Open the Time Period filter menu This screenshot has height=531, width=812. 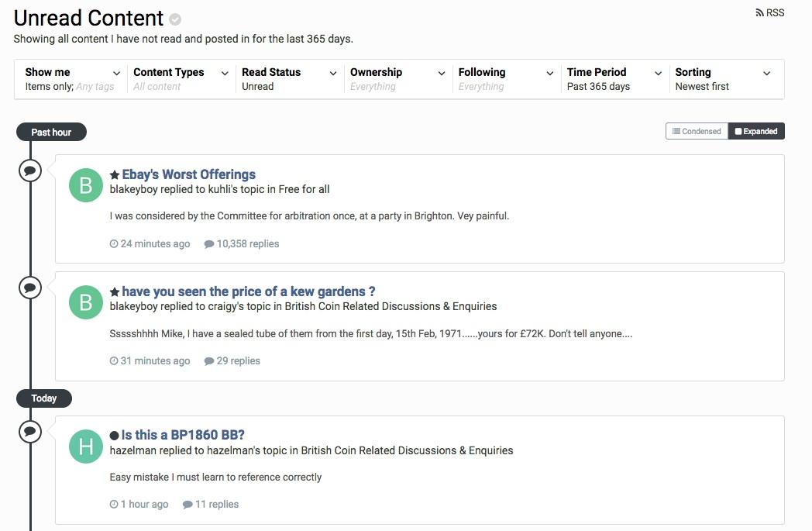pyautogui.click(x=614, y=79)
